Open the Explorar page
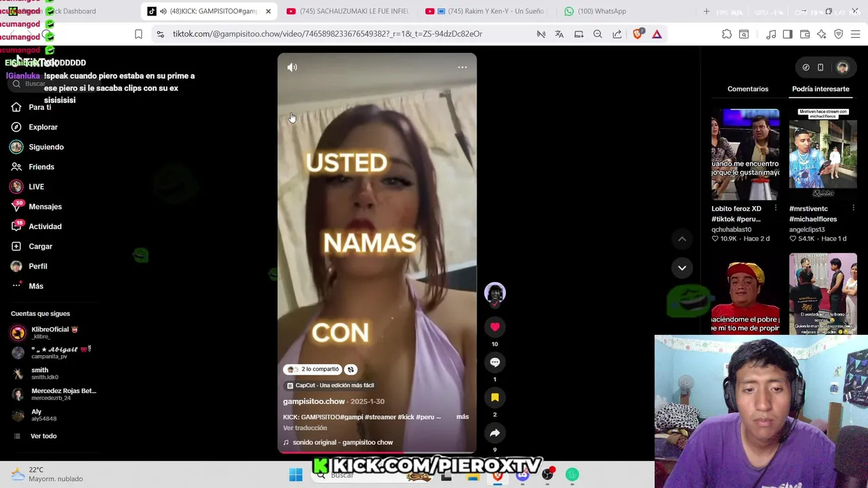 (43, 127)
